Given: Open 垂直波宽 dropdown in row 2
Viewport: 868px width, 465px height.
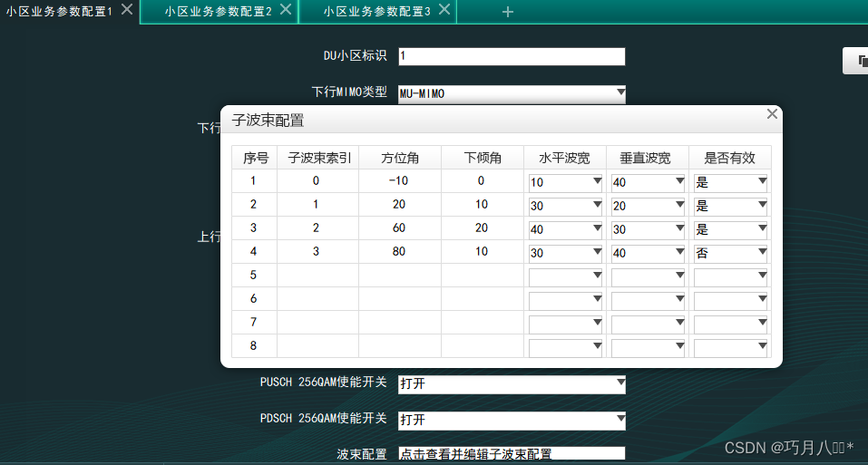Looking at the screenshot, I should [648, 207].
